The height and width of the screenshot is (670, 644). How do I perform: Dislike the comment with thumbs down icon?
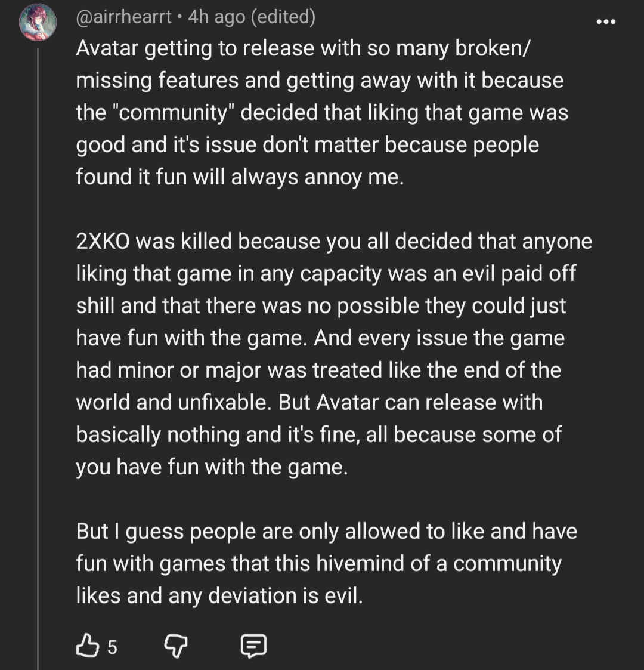coord(176,646)
